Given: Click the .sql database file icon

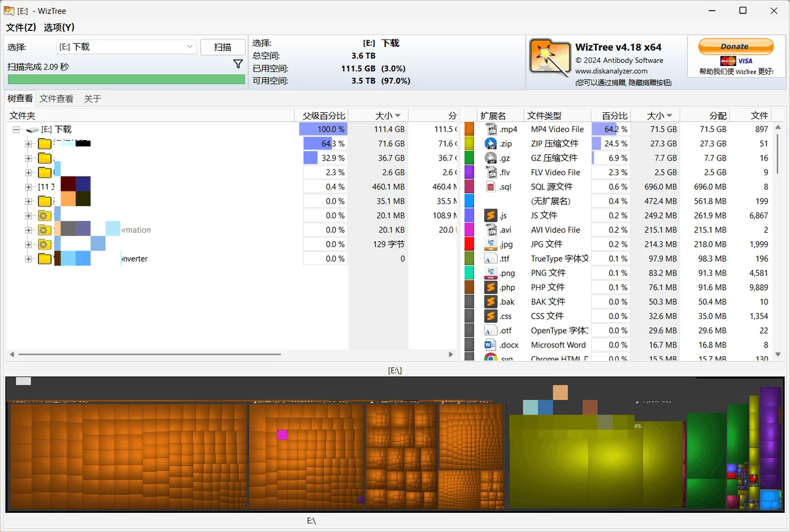Looking at the screenshot, I should [491, 186].
